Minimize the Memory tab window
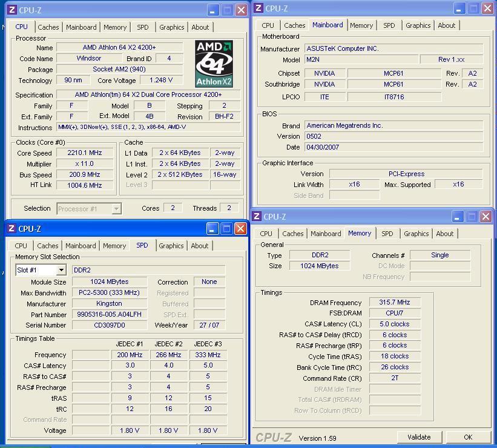 457,217
